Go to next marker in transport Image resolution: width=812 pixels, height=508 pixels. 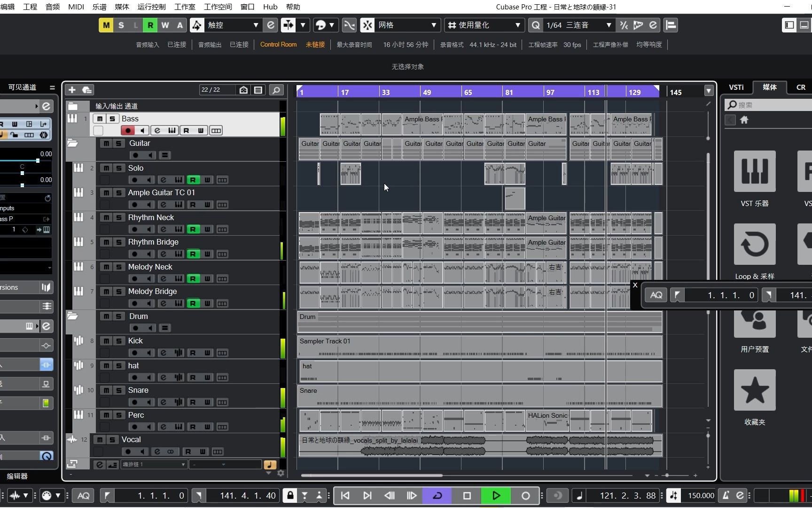(367, 495)
